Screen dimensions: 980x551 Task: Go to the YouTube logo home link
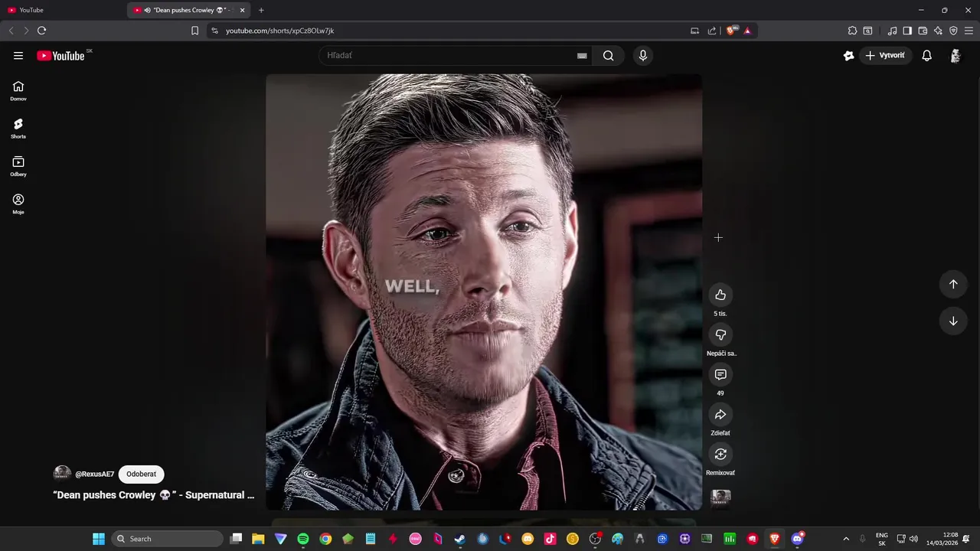click(x=60, y=56)
